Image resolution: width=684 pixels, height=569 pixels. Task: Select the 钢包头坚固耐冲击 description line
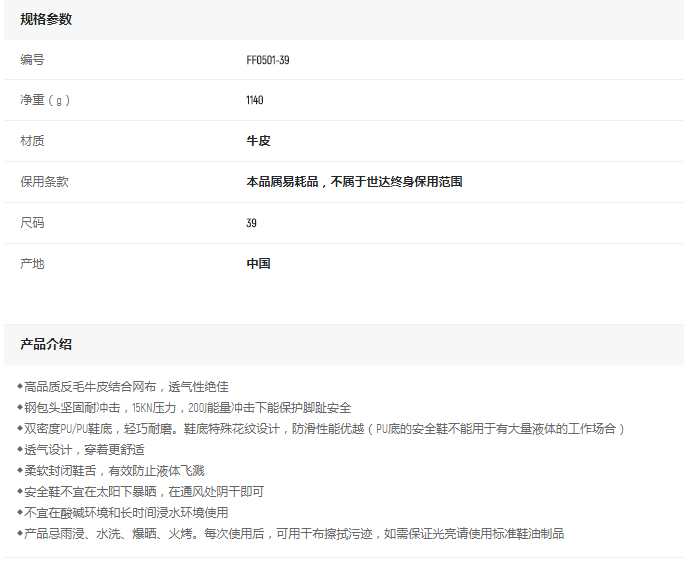pos(186,407)
